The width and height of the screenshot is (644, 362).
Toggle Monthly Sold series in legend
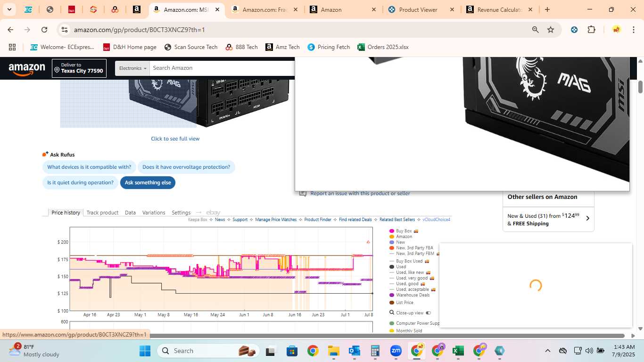pyautogui.click(x=405, y=331)
